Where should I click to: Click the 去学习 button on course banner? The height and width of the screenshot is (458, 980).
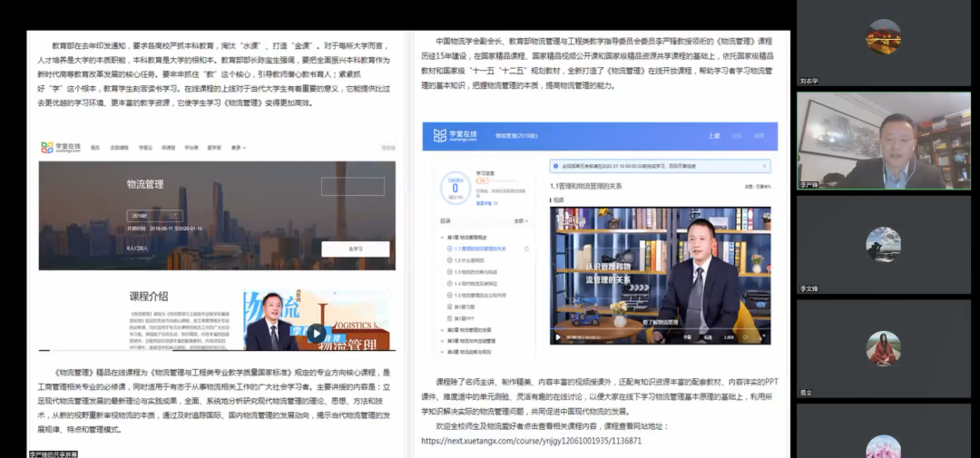[355, 248]
